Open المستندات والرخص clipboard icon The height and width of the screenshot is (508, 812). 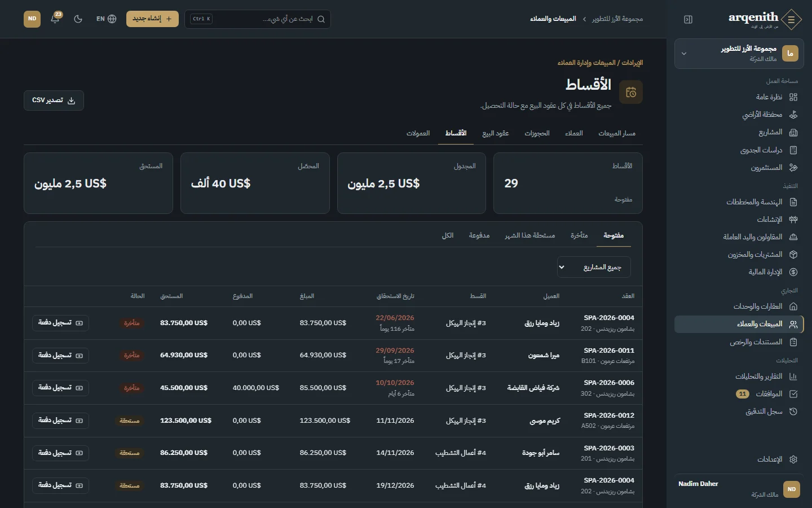pyautogui.click(x=793, y=342)
